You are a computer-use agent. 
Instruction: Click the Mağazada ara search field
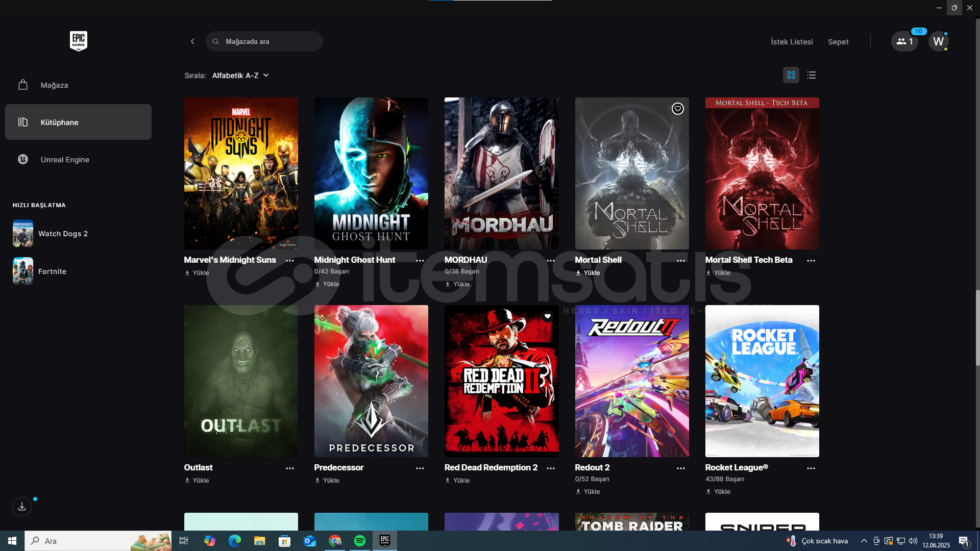pos(264,41)
